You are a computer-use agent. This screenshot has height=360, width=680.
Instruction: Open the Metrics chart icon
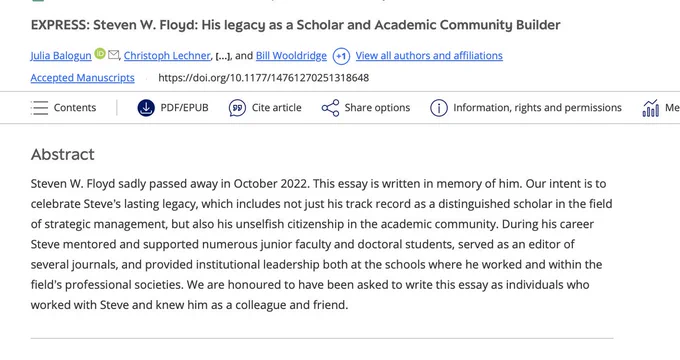(651, 108)
